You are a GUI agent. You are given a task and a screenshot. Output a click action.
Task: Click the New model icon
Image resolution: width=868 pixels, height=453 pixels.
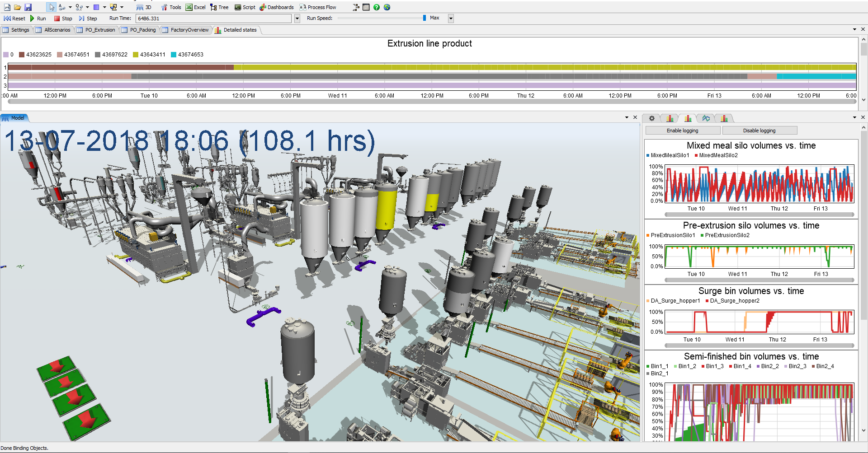(x=7, y=7)
